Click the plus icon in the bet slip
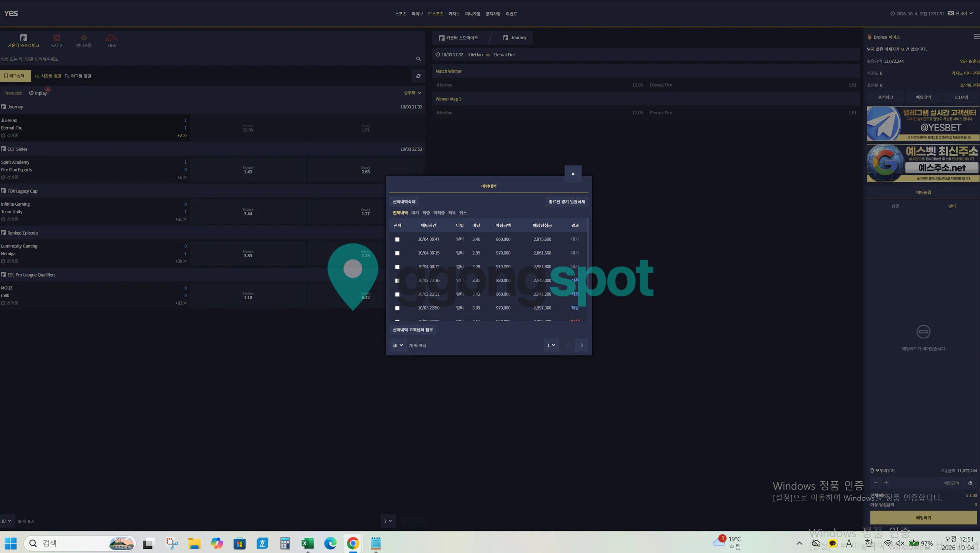This screenshot has width=980, height=553. (886, 483)
